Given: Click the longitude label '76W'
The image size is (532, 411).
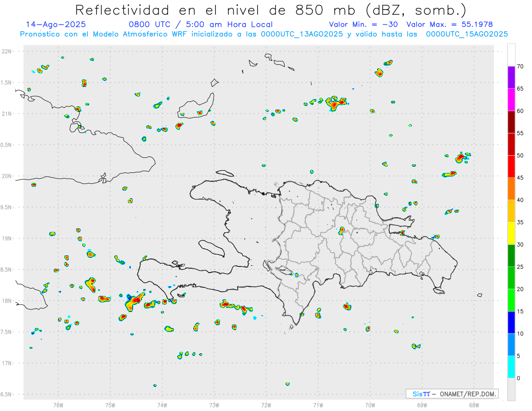Looking at the screenshot, I should click(58, 405).
